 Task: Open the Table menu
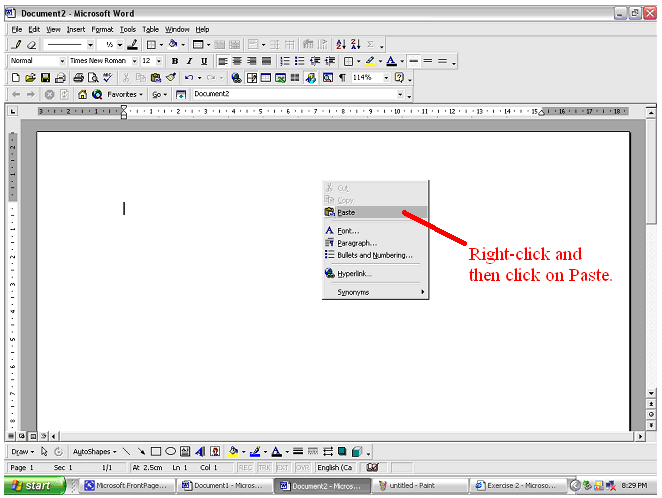[x=150, y=30]
